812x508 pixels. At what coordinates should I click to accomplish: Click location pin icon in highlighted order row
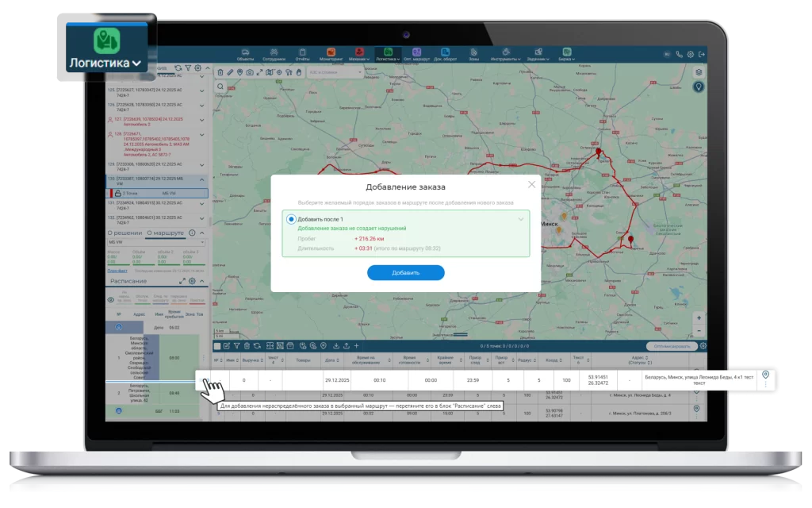click(765, 375)
